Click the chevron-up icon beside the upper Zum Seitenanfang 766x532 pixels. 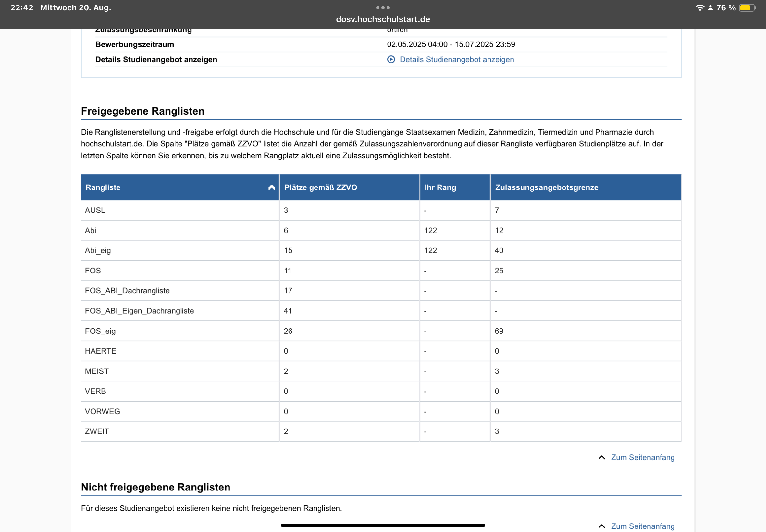tap(601, 458)
